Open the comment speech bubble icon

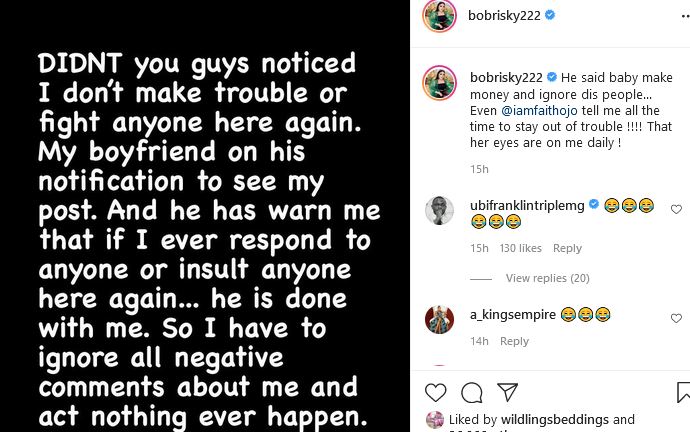pyautogui.click(x=472, y=392)
